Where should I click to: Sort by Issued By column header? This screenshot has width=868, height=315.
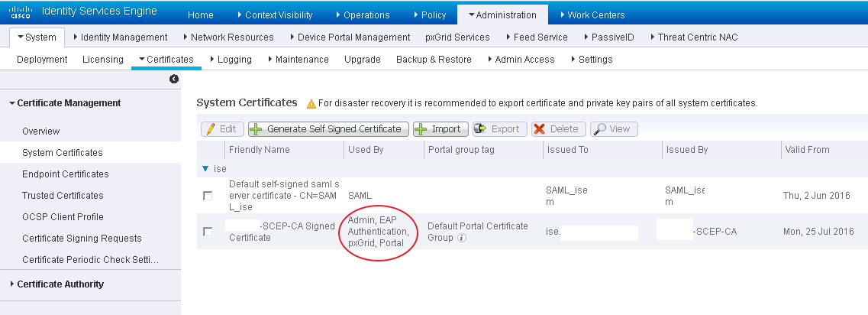[687, 150]
